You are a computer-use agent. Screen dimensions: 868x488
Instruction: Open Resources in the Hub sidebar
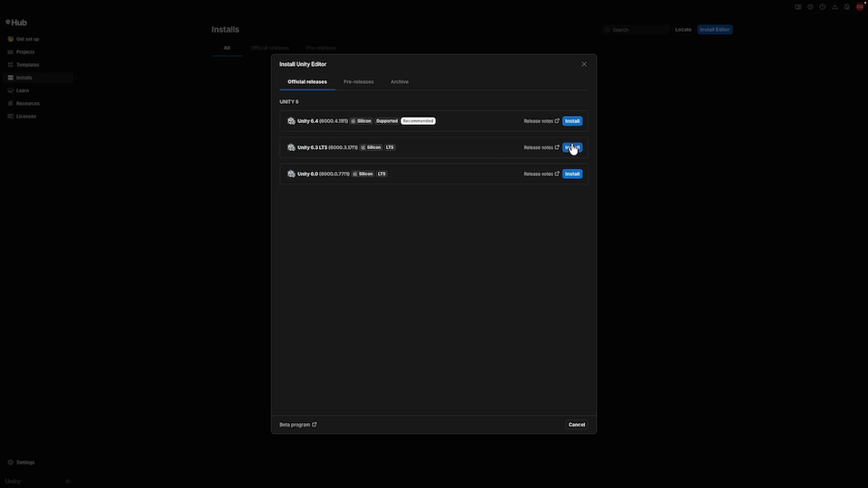point(37,103)
